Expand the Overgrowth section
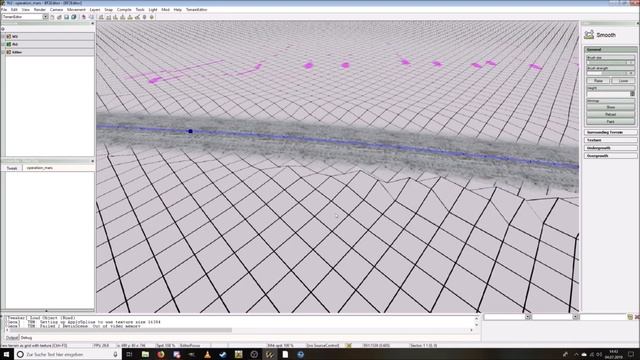This screenshot has width=640, height=360. click(610, 156)
